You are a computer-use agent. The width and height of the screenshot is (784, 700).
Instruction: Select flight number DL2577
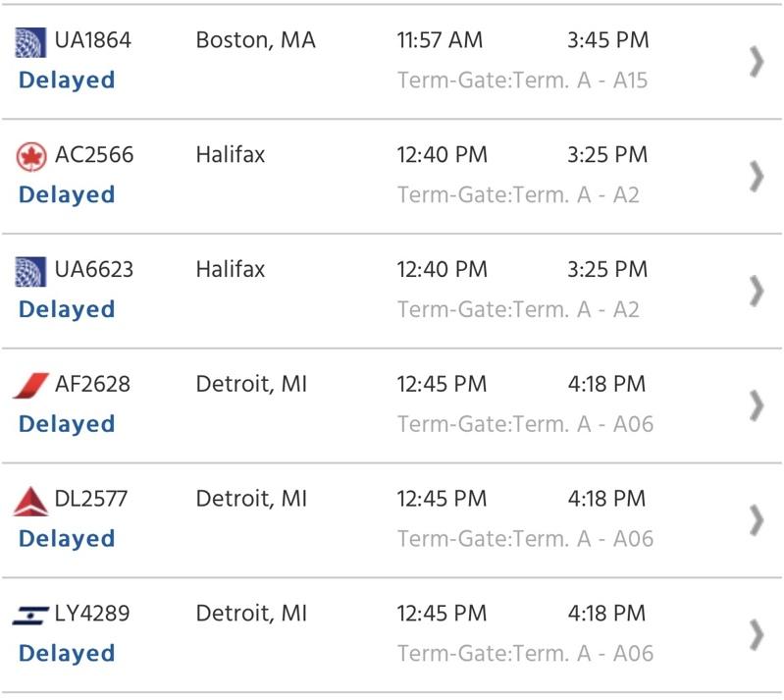(91, 499)
